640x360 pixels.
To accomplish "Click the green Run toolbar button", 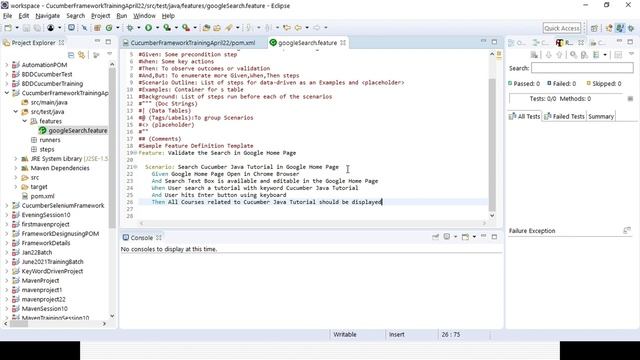I will (x=149, y=28).
